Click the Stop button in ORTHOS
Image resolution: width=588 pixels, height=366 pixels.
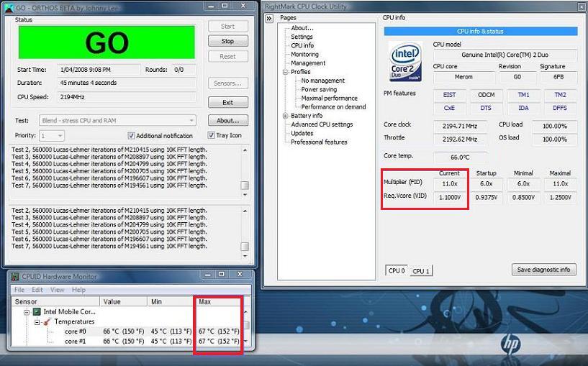[228, 41]
